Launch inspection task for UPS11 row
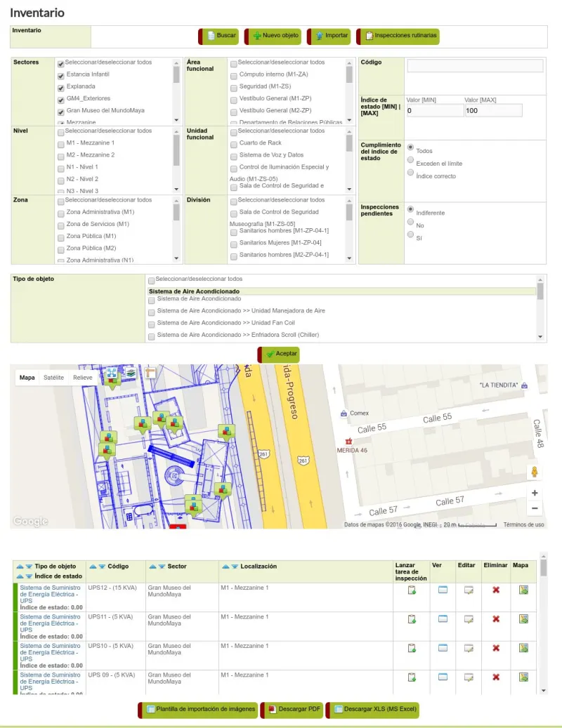The height and width of the screenshot is (728, 562). (x=412, y=619)
